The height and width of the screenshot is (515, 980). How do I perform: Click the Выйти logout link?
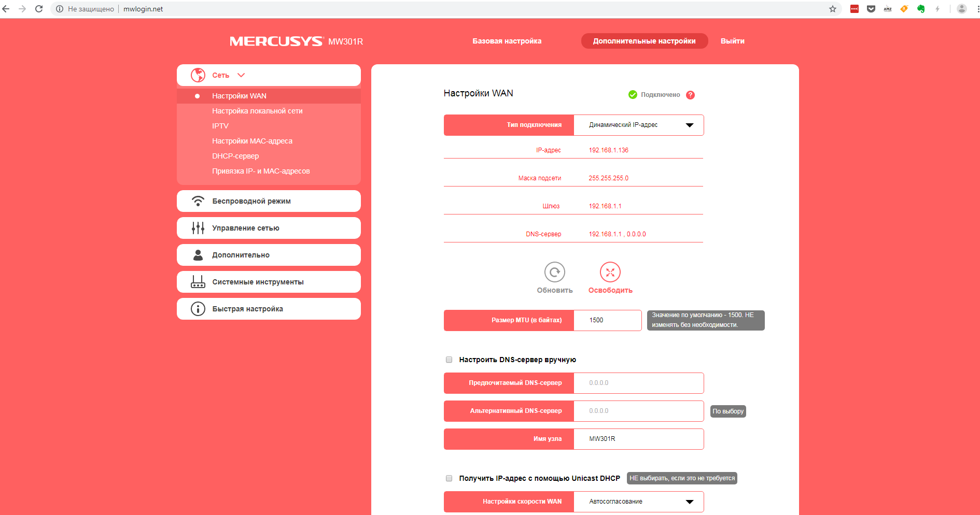732,41
